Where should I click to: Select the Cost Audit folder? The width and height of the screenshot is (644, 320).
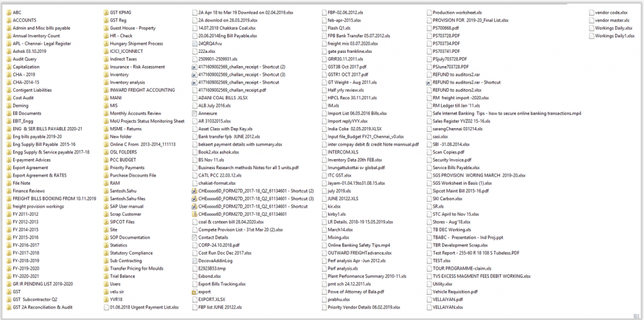pos(23,97)
